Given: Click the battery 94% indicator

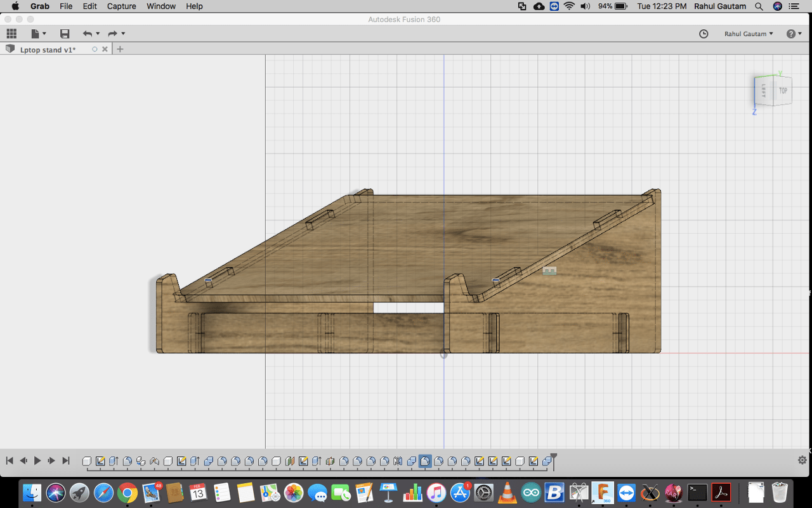Looking at the screenshot, I should tap(613, 6).
